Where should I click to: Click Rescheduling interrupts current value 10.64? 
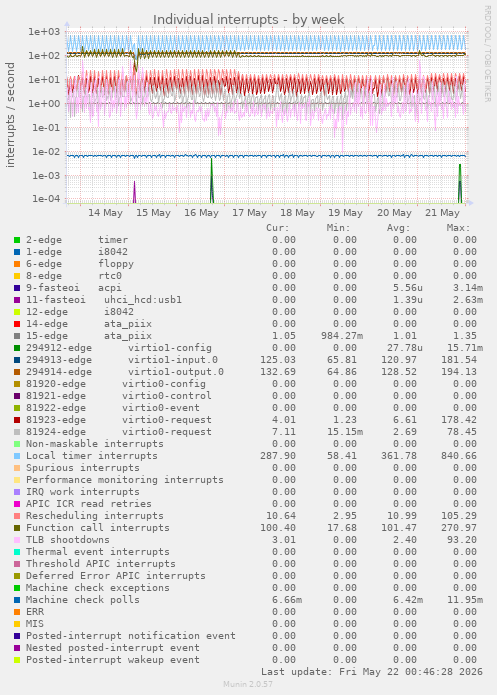coord(281,515)
